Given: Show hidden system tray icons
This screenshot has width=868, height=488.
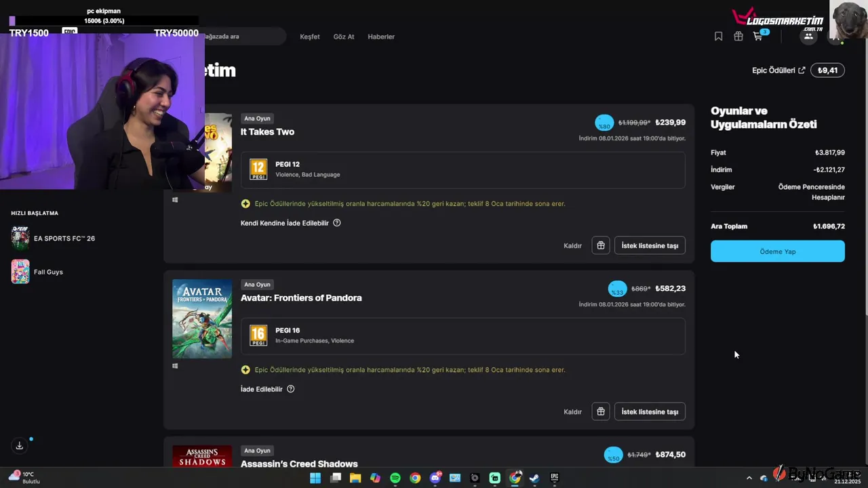Looking at the screenshot, I should (x=749, y=478).
